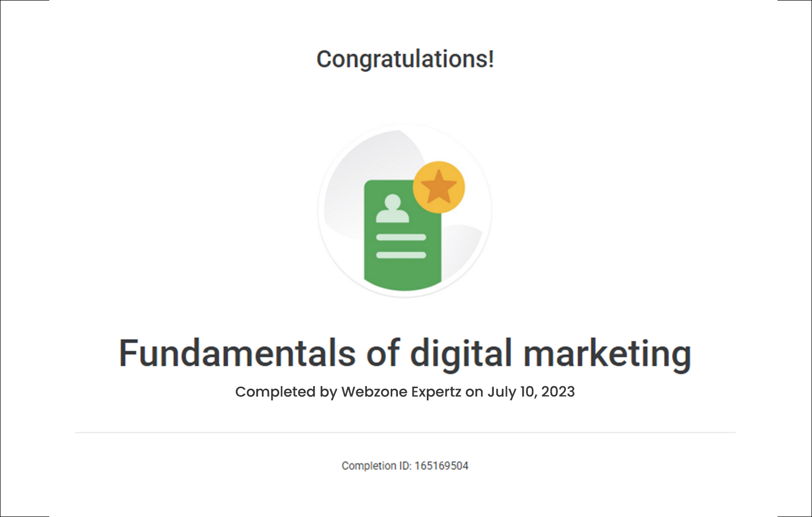Click the upper white line on the green card
This screenshot has width=812, height=517.
401,237
